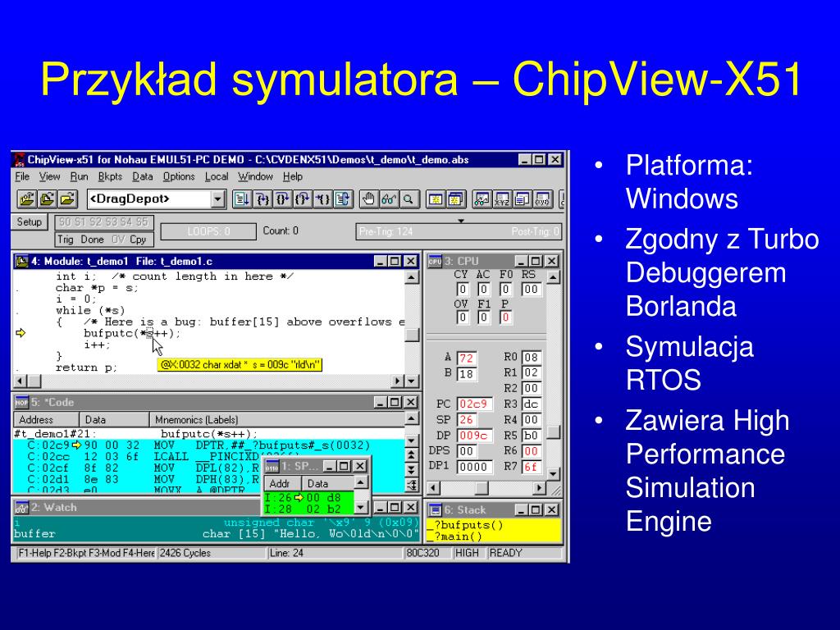840x630 pixels.
Task: Click the source window vertical scroll thumb
Action: [412, 334]
